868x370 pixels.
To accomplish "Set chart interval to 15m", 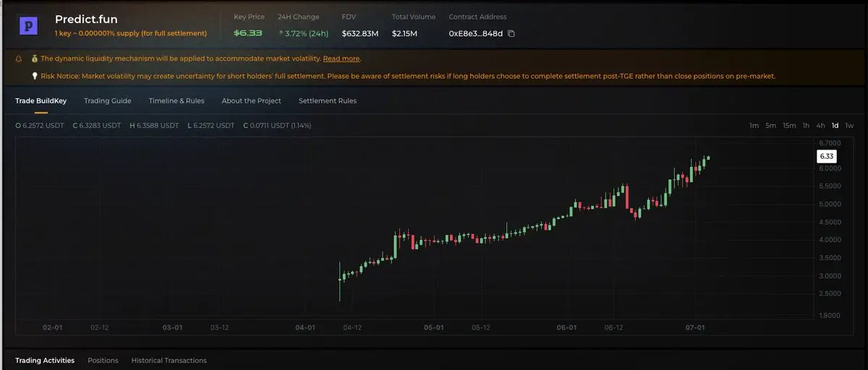I will coord(790,126).
